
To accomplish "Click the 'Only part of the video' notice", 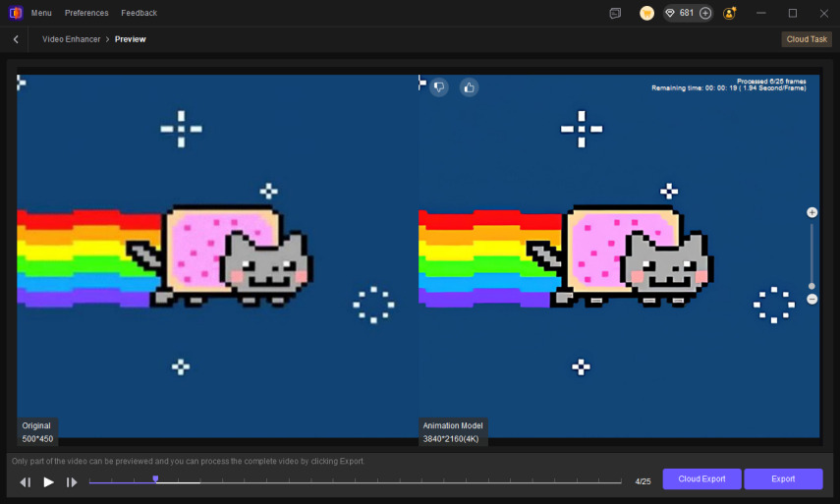I will pyautogui.click(x=188, y=461).
